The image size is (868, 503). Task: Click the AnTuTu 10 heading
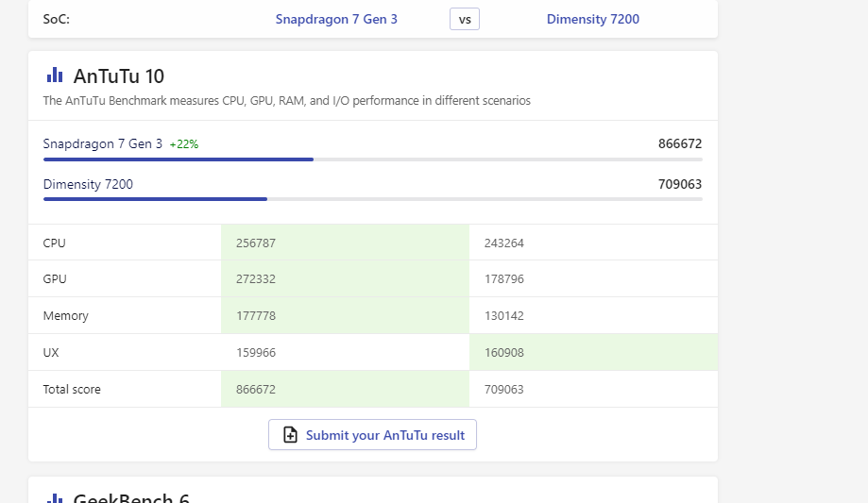point(118,76)
